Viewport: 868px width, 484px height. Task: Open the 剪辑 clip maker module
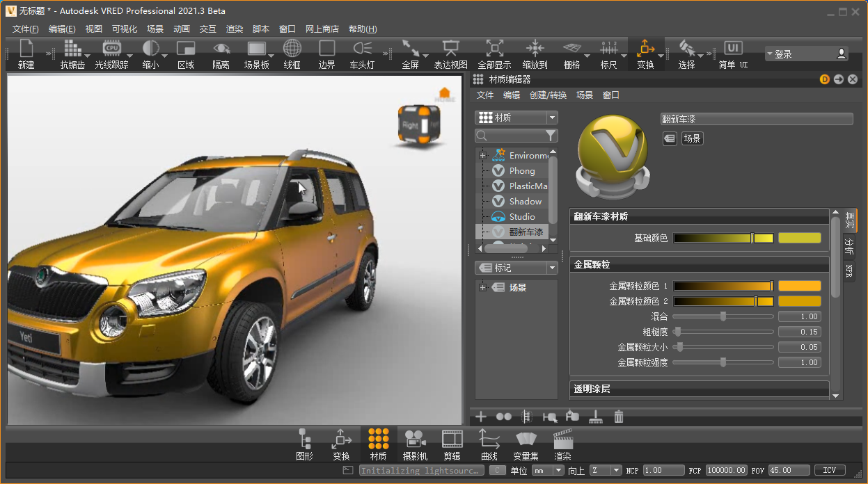coord(452,445)
